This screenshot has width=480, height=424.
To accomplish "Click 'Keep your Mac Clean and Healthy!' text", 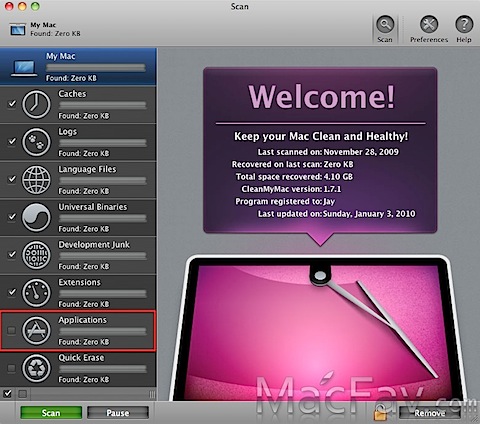I will (321, 136).
